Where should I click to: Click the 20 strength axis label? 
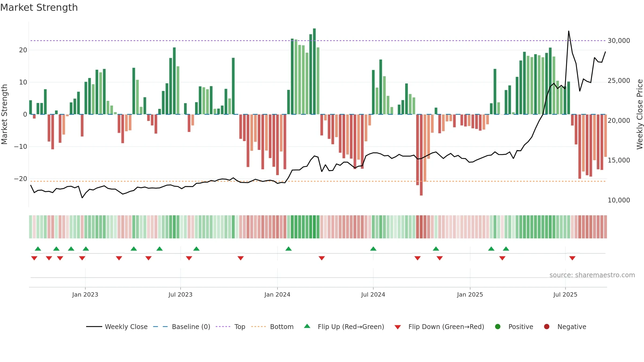click(23, 50)
